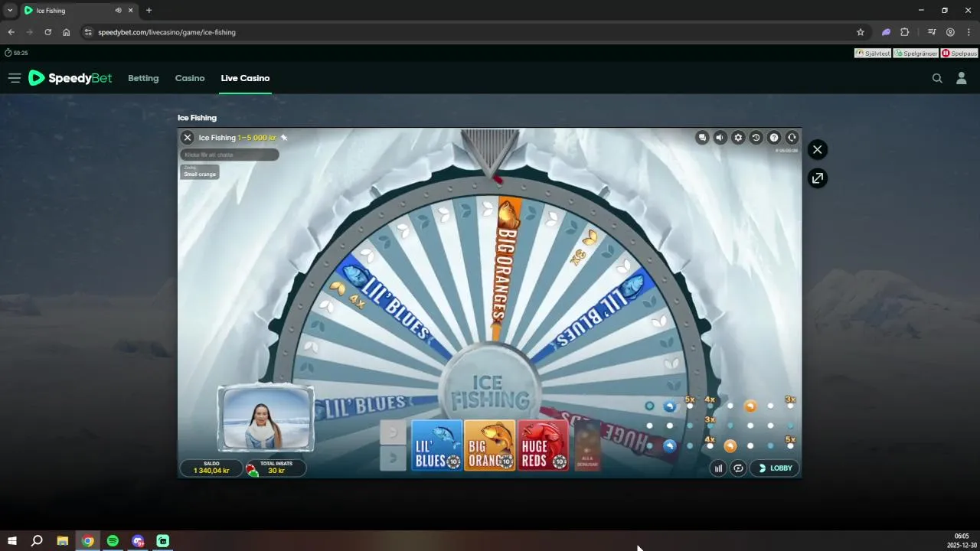Viewport: 980px width, 551px height.
Task: Click the X next to Ice Fishing title
Action: [188, 138]
